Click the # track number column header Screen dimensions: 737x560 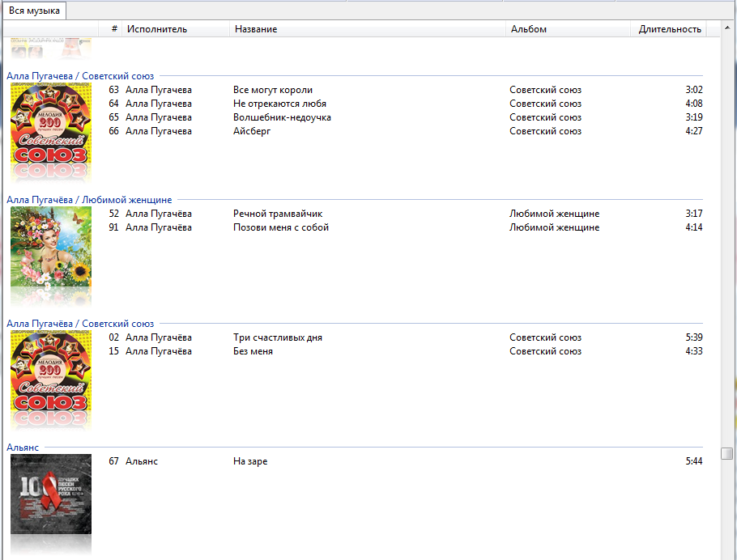coord(114,29)
